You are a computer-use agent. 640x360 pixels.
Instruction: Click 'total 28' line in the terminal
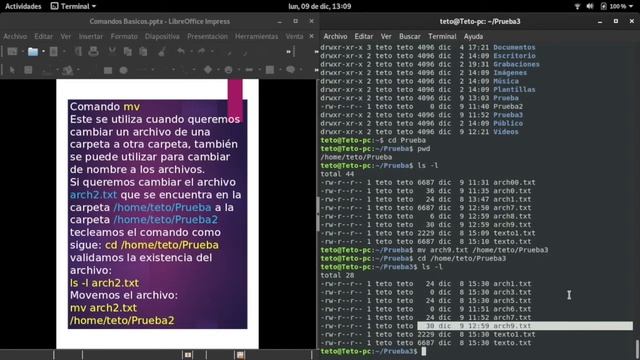[337, 276]
